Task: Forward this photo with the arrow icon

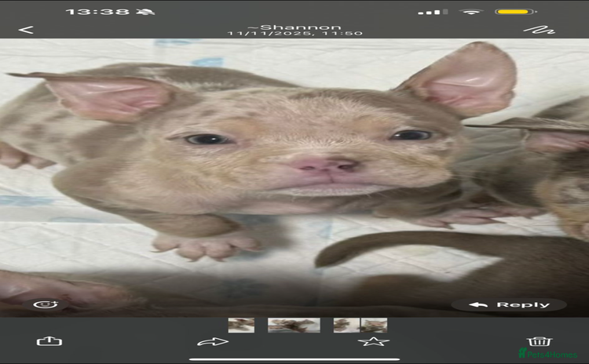Action: (212, 341)
